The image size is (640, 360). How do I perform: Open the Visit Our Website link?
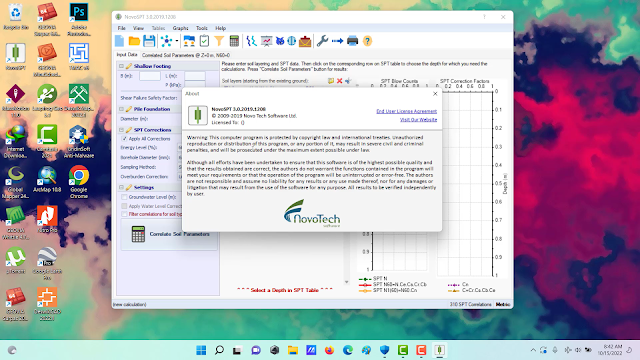click(x=418, y=120)
